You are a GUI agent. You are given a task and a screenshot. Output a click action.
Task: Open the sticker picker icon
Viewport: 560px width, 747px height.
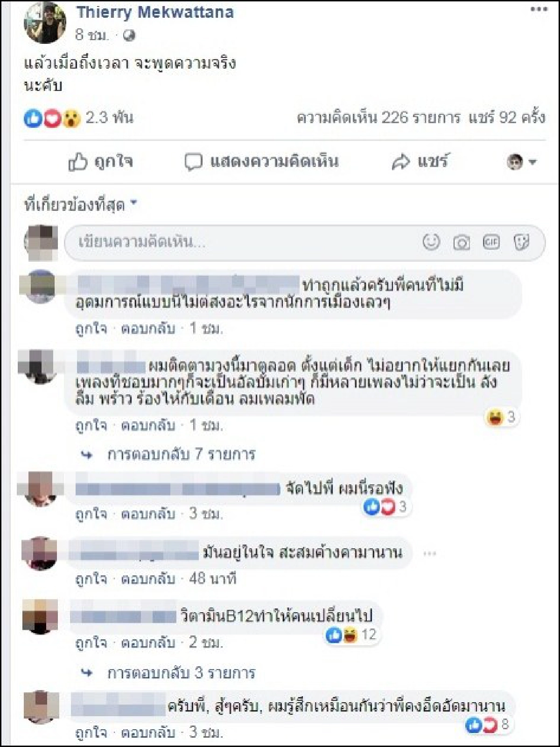click(x=521, y=242)
